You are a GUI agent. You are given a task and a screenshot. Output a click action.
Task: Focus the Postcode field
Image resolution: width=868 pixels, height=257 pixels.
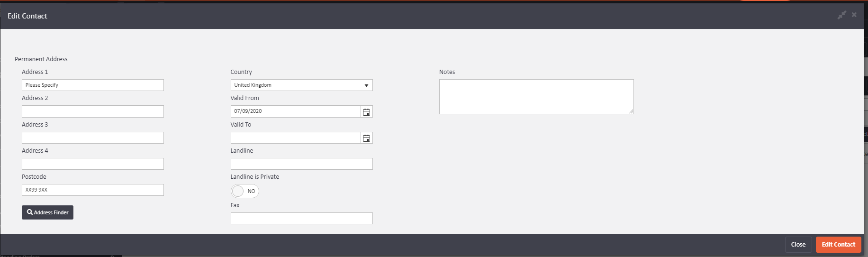[92, 190]
